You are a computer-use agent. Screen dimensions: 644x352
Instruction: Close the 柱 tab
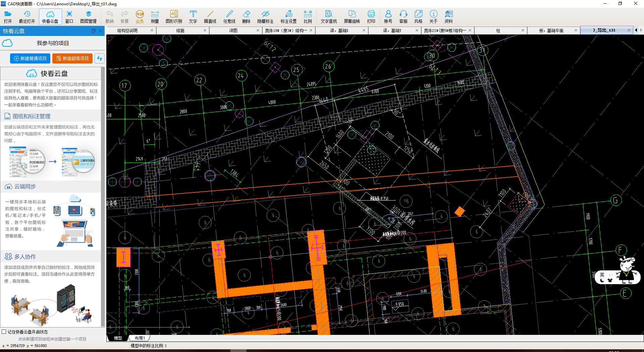point(523,30)
